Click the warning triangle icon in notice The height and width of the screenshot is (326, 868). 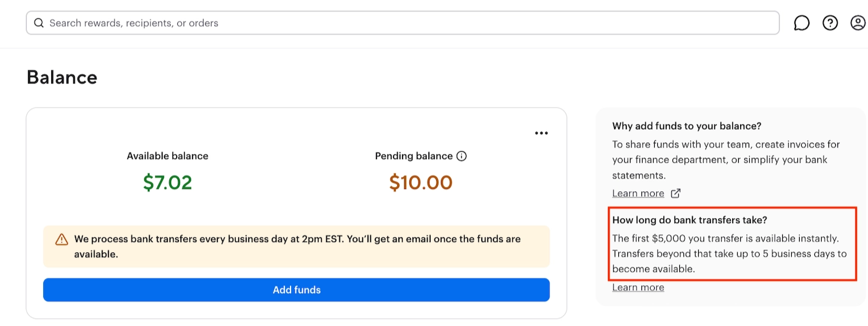62,239
